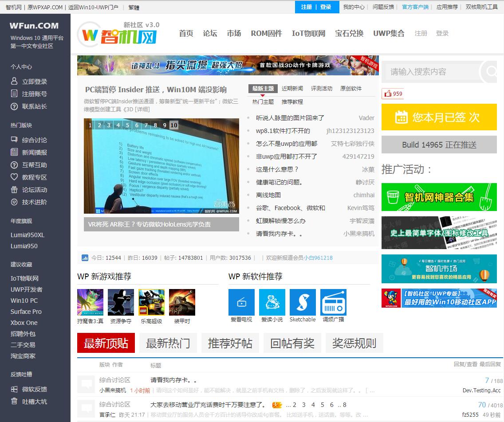The width and height of the screenshot is (504, 422).
Task: Click the 吐槽大坑 trash icon
Action: point(14,401)
